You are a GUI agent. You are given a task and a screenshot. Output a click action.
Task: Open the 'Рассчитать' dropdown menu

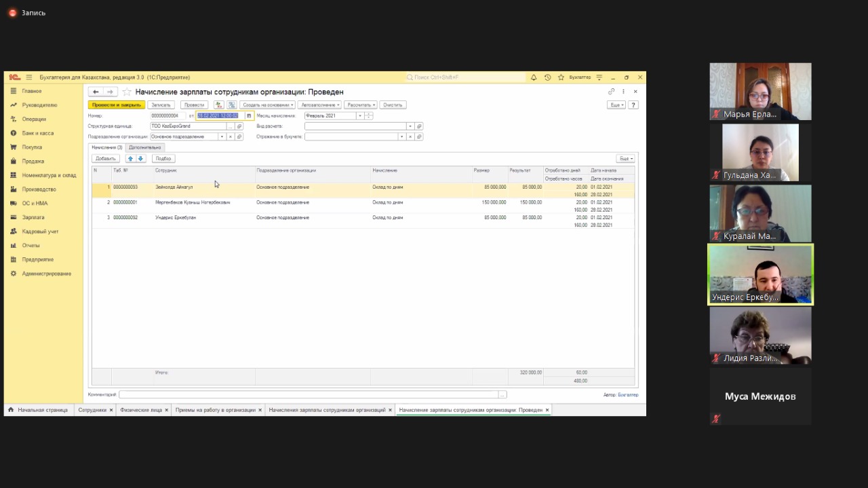[x=360, y=105]
